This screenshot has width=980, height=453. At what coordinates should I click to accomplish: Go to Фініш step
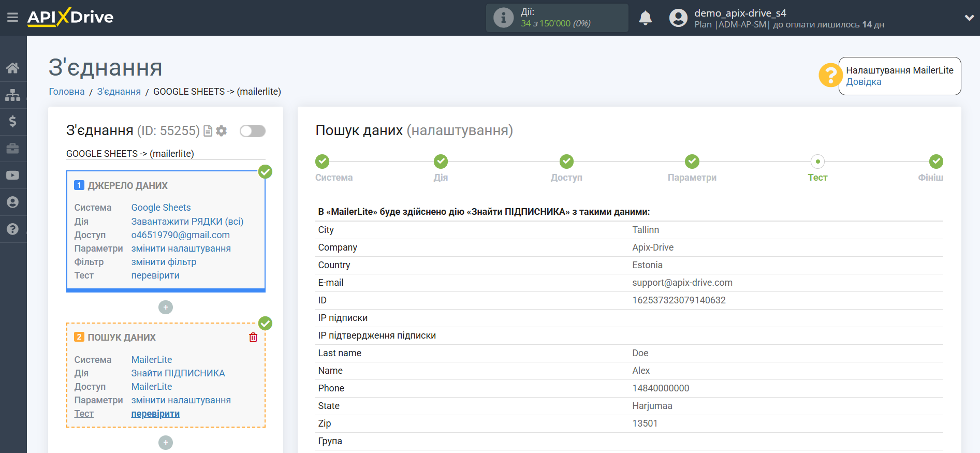936,162
